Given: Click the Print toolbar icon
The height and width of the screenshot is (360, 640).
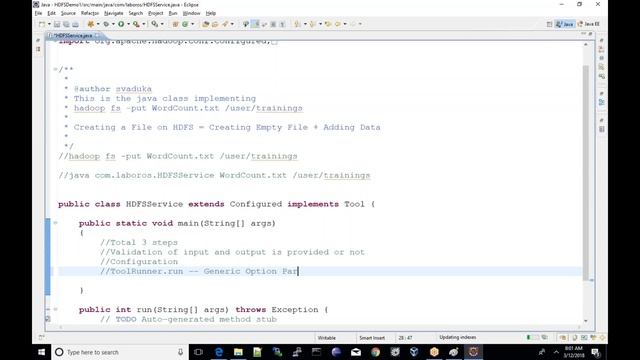Looking at the screenshot, I should (75, 24).
